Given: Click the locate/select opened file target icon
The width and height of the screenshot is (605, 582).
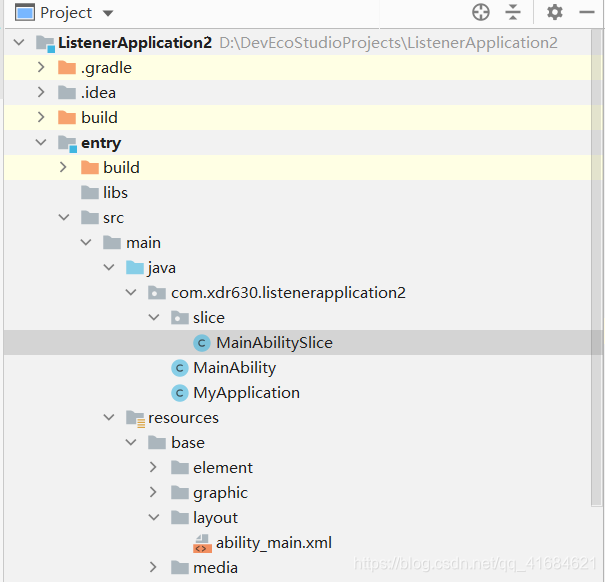Looking at the screenshot, I should pos(481,12).
